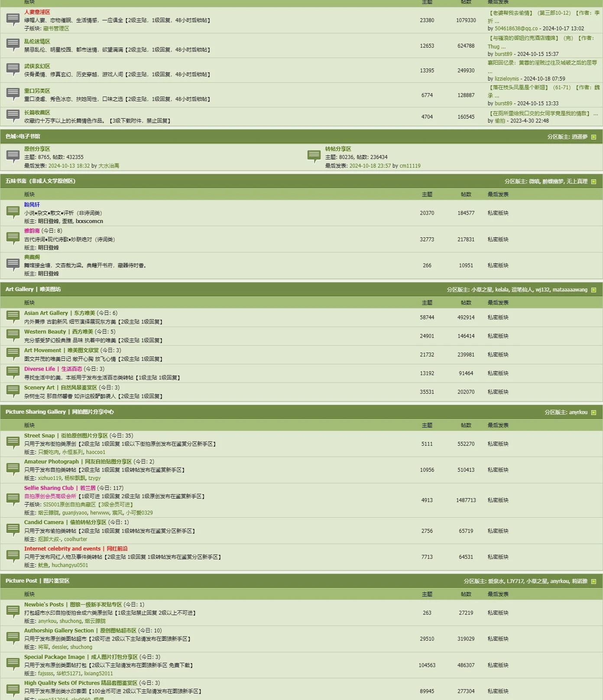The width and height of the screenshot is (603, 700).
Task: Collapse the Picture Post section
Action: click(593, 581)
